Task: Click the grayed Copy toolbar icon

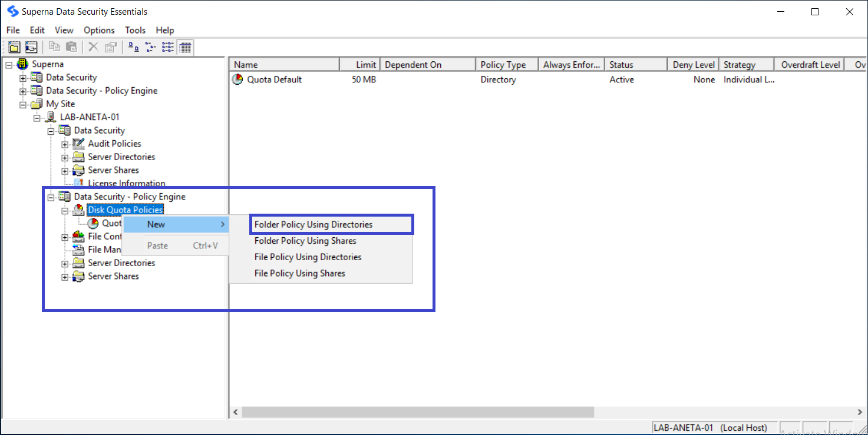Action: [x=55, y=47]
